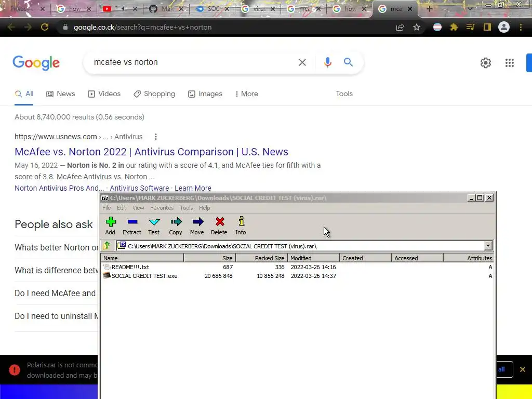This screenshot has width=532, height=399.
Task: Expand the More search filters
Action: [247, 94]
